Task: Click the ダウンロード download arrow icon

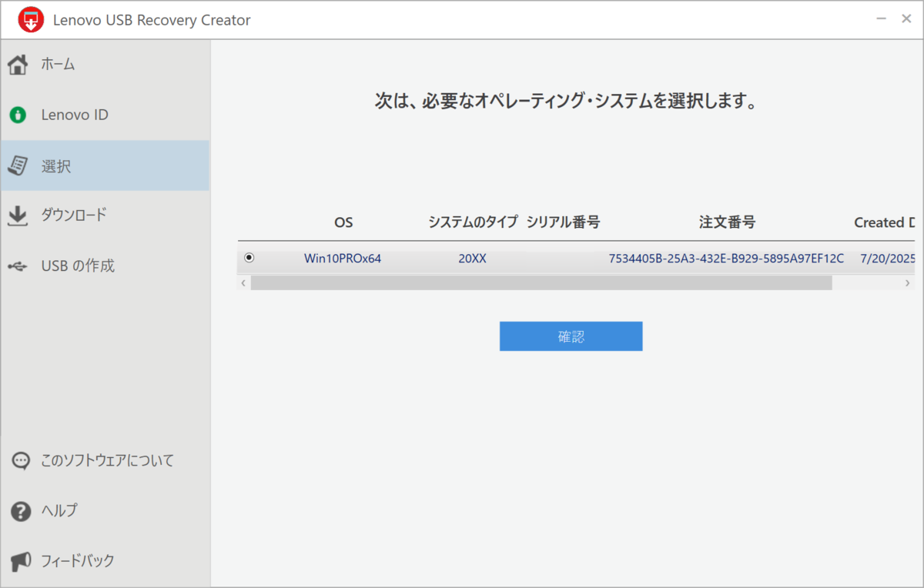Action: coord(18,215)
